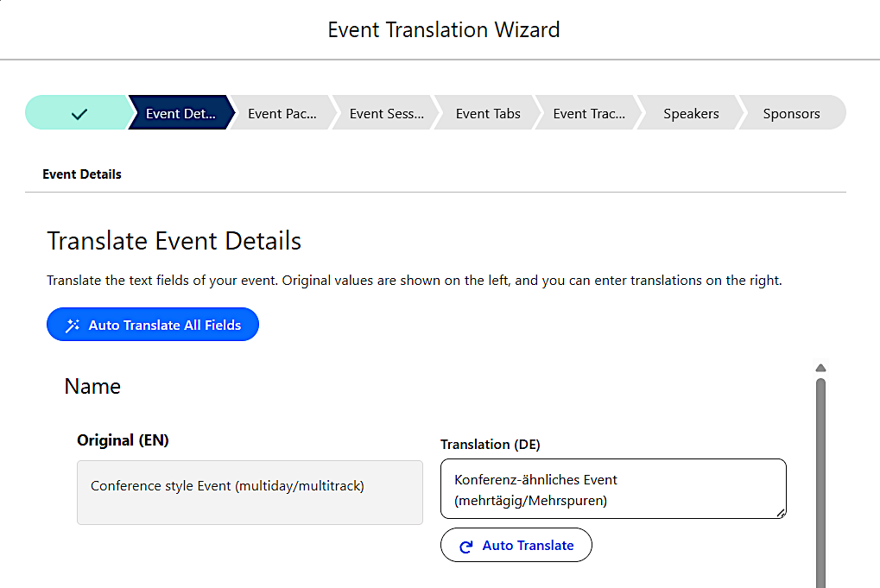Click the magic wand icon in Auto Translate All Fields

[x=73, y=326]
